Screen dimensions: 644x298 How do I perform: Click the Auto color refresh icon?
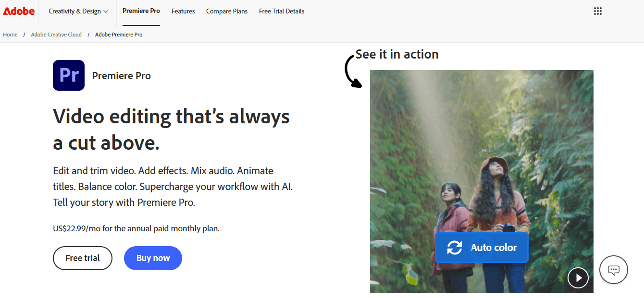[x=454, y=247]
